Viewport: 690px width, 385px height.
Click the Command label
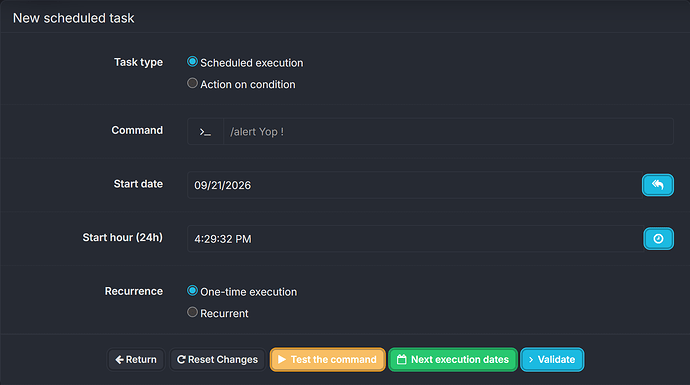[x=137, y=130]
